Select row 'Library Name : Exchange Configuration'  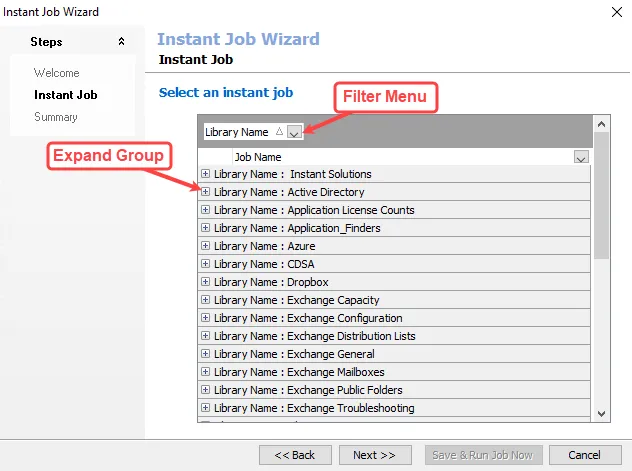pos(394,317)
